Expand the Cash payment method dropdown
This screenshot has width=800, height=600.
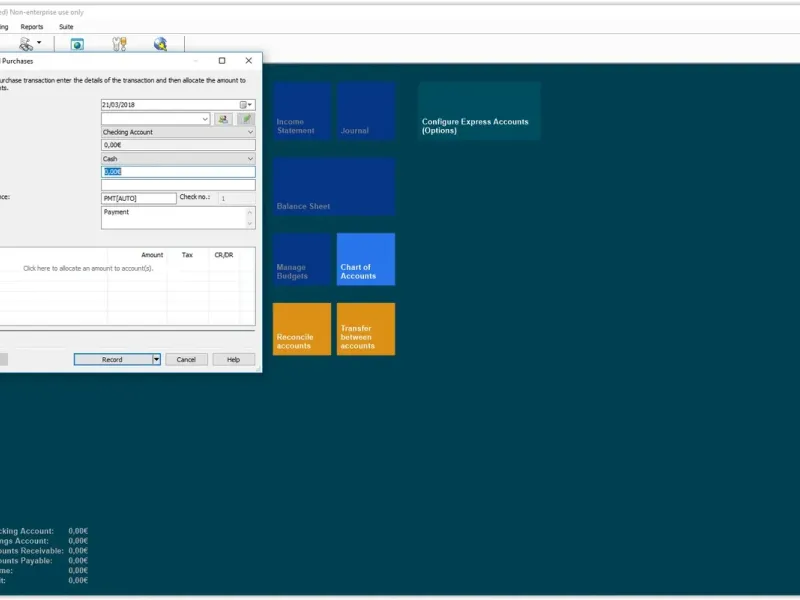coord(249,158)
